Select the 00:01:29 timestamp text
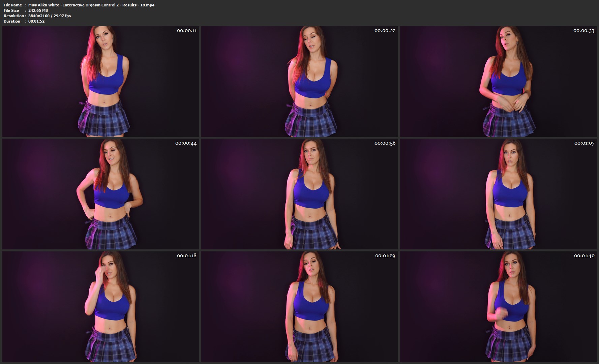 tap(385, 256)
